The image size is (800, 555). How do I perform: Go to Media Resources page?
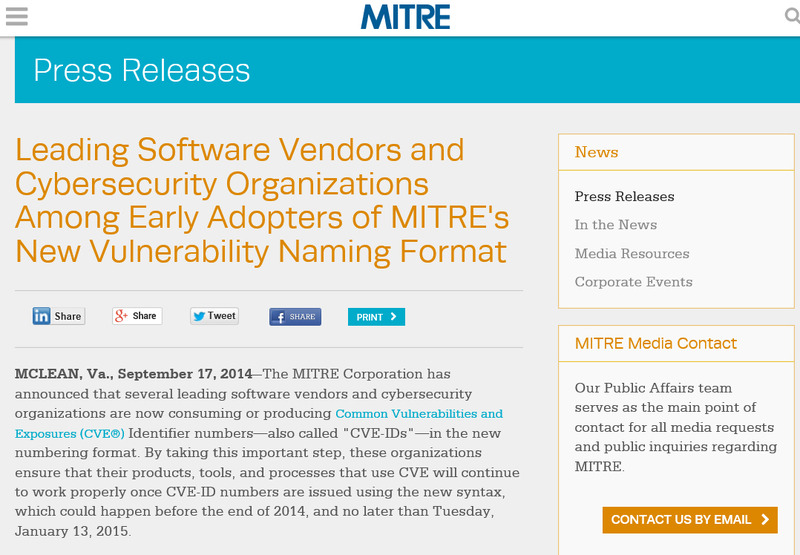(x=631, y=254)
